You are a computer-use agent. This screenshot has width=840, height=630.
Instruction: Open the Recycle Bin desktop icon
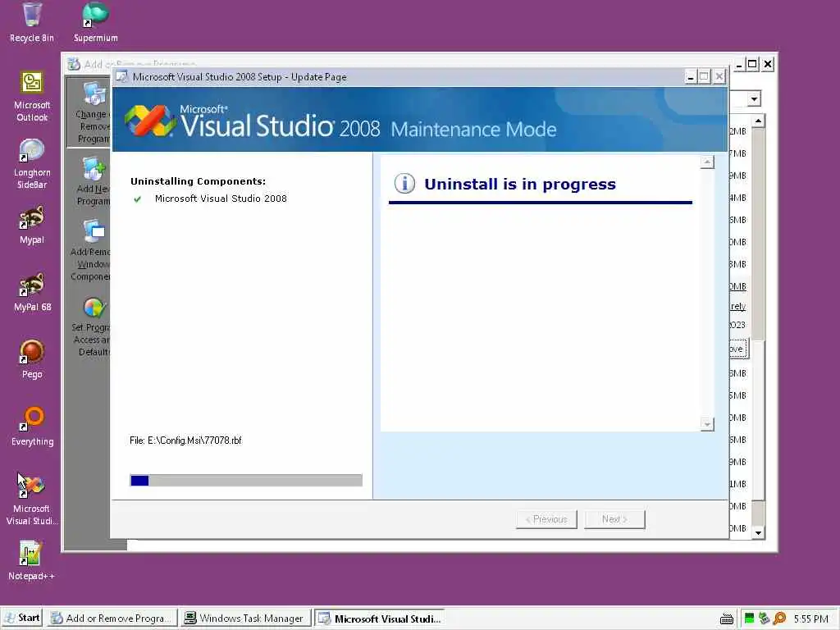tap(32, 22)
